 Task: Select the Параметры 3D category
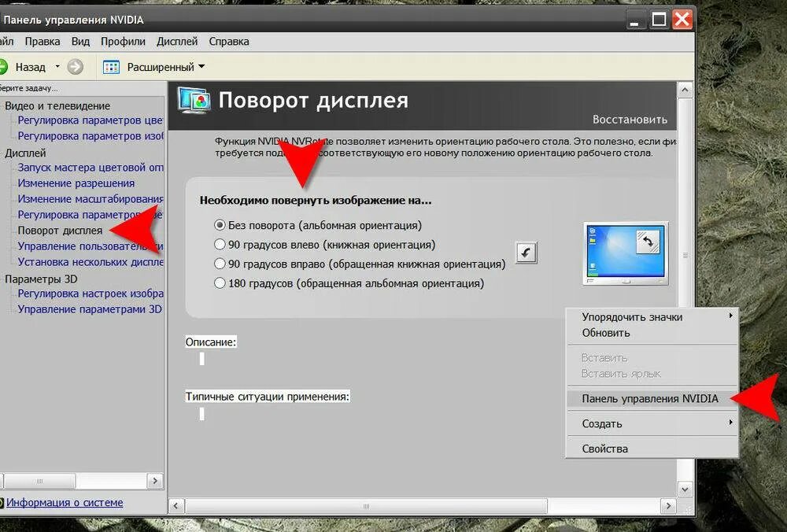click(41, 279)
